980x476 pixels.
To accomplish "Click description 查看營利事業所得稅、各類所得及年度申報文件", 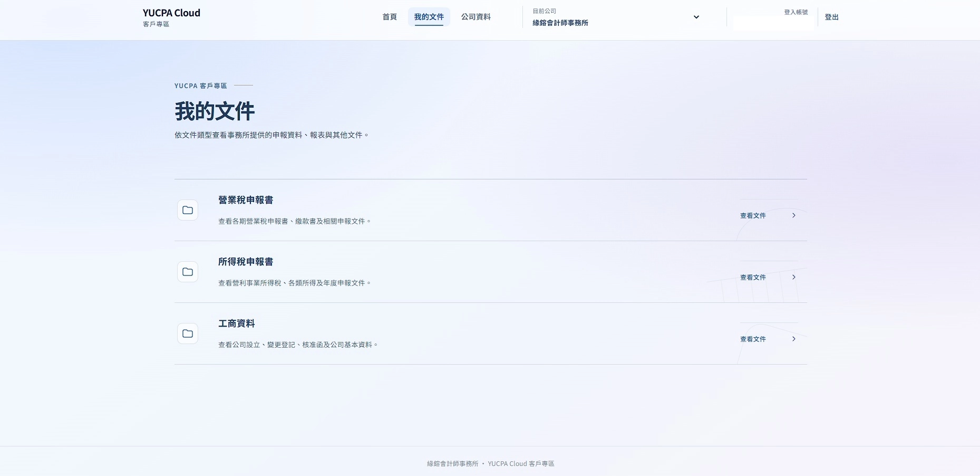I will 295,283.
